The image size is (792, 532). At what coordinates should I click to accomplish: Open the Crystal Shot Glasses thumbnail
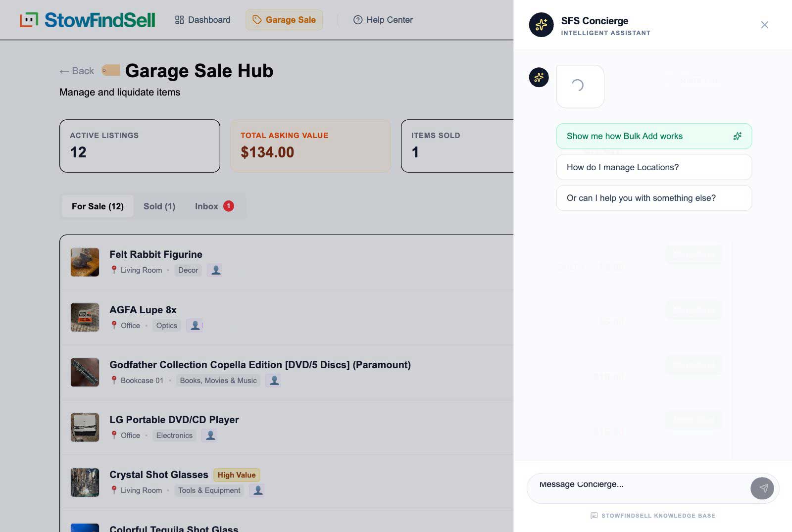pyautogui.click(x=85, y=483)
